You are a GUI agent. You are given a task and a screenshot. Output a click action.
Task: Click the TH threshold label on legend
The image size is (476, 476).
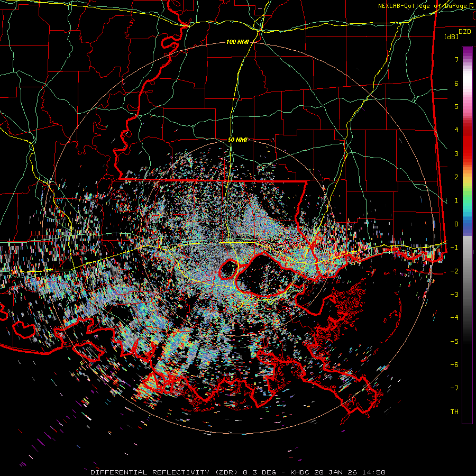coord(454,411)
